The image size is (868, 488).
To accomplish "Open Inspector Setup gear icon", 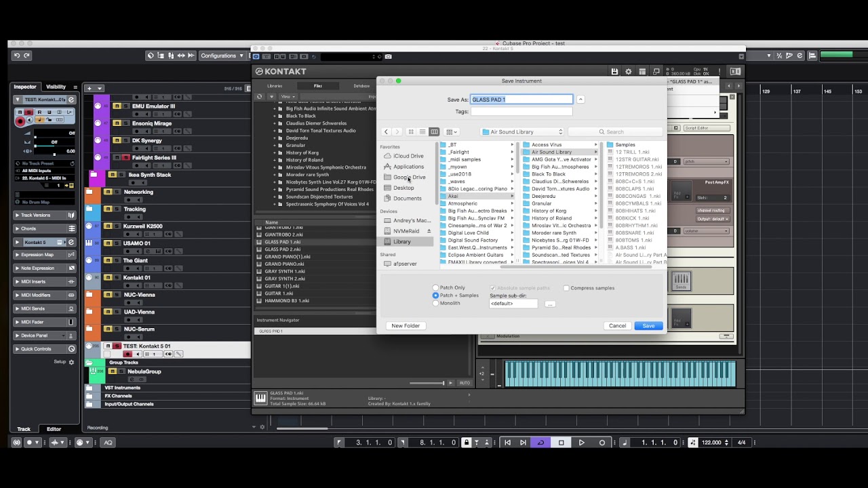I will click(71, 362).
